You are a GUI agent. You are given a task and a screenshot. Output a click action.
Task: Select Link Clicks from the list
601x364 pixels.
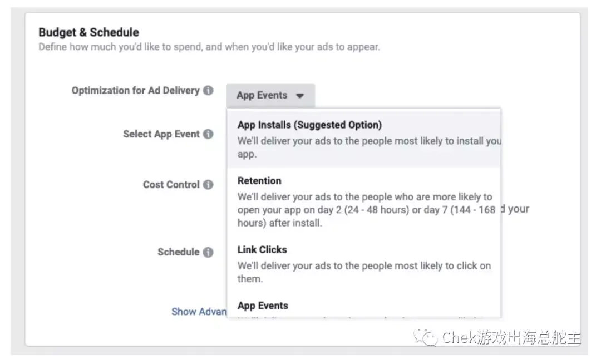pyautogui.click(x=364, y=264)
